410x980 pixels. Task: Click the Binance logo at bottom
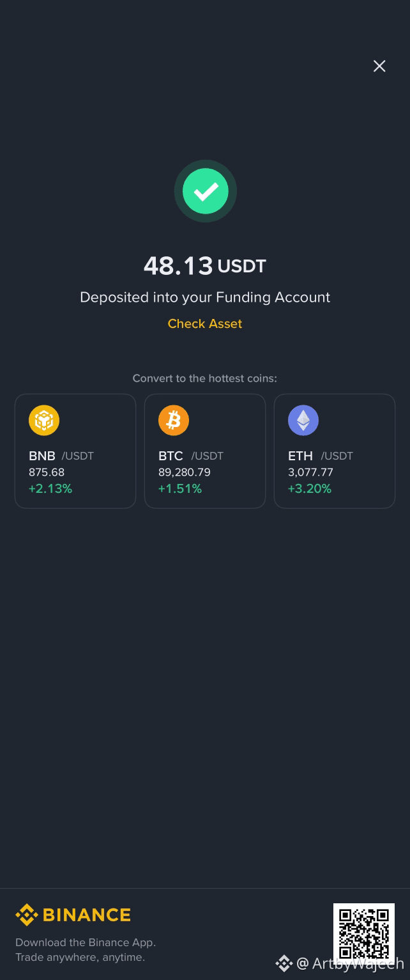73,915
